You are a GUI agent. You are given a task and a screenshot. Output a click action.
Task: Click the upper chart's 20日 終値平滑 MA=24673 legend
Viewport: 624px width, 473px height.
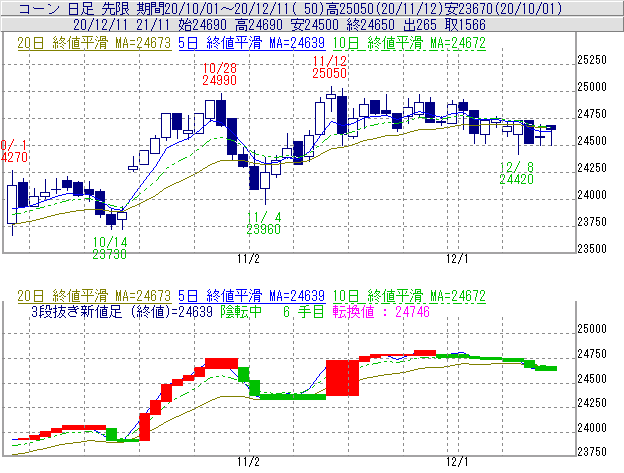[x=94, y=43]
